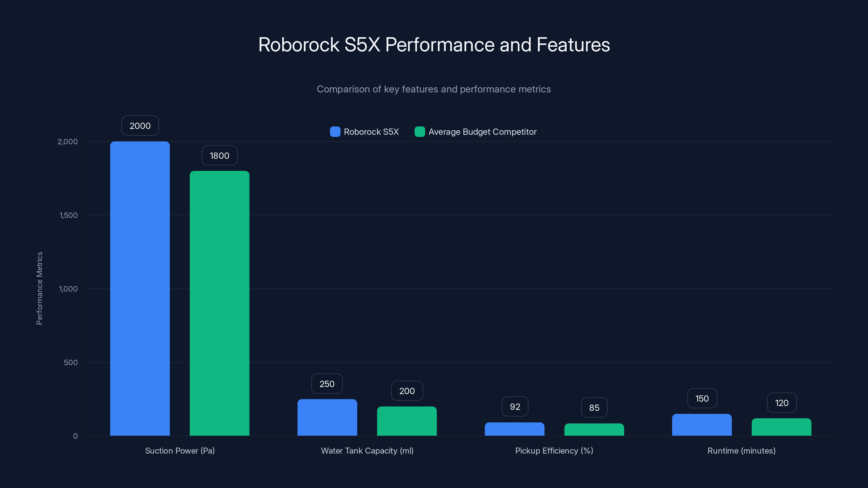Toggle the Average Budget Competitor legend entry
The width and height of the screenshot is (868, 488).
pyautogui.click(x=483, y=132)
